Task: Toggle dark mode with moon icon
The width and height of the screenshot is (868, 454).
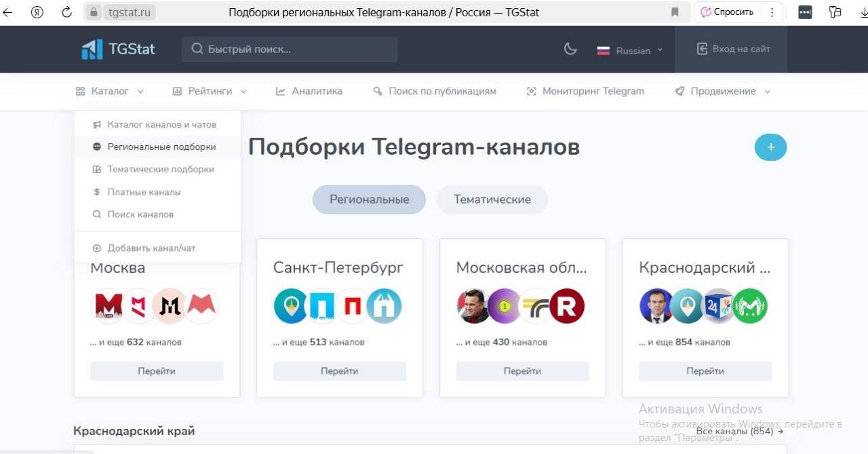Action: point(570,49)
